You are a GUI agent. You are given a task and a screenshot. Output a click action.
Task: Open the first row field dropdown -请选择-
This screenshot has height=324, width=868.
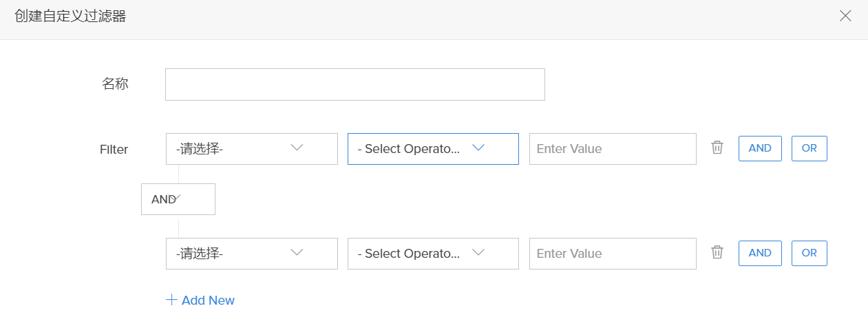click(x=251, y=149)
